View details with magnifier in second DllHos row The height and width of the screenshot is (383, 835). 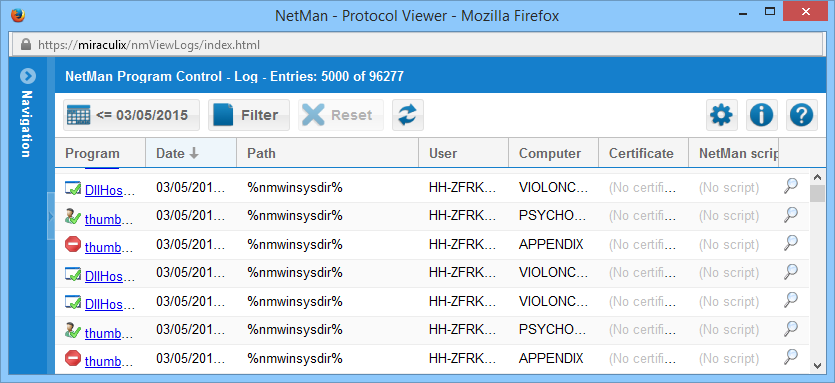click(791, 272)
